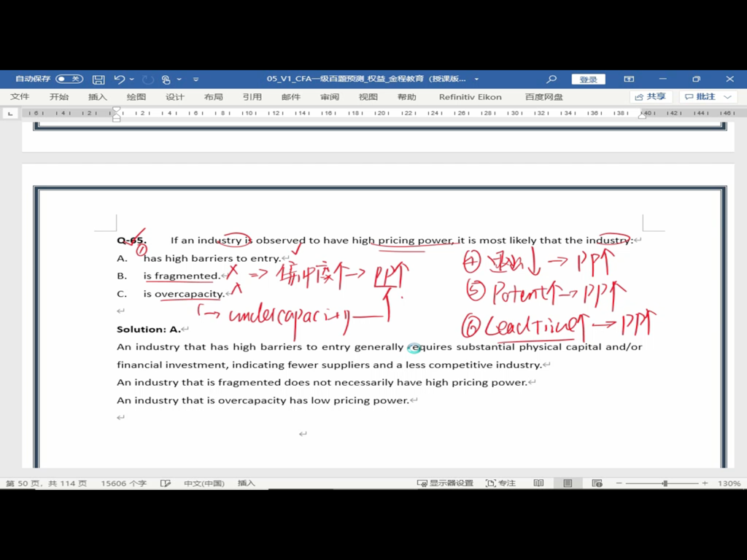Click the zoom slider handle
The width and height of the screenshot is (747, 560).
point(665,483)
